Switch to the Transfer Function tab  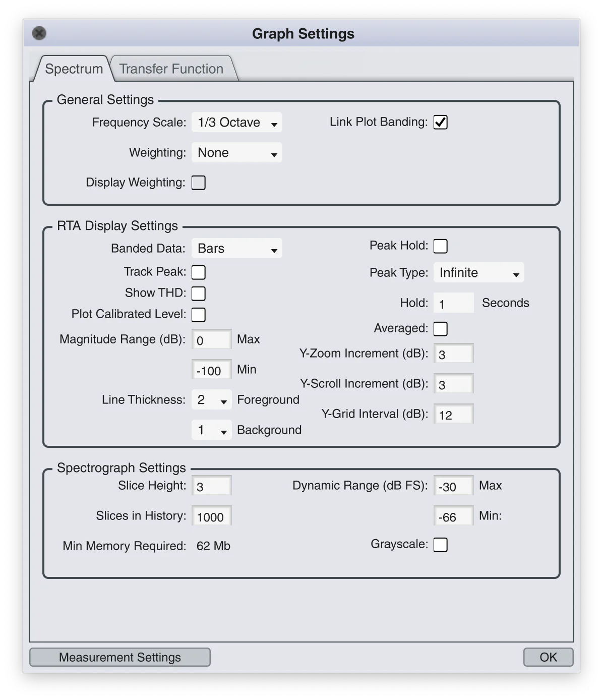tap(171, 69)
